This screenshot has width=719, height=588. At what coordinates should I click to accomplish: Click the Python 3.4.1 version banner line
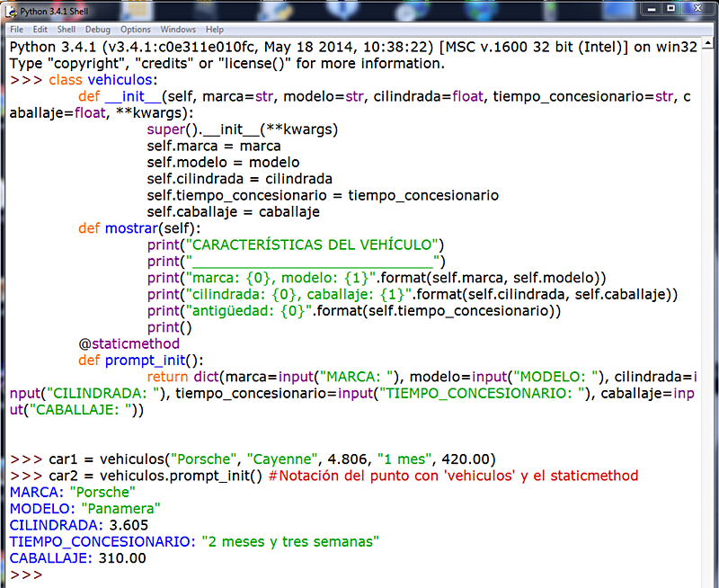coord(353,47)
